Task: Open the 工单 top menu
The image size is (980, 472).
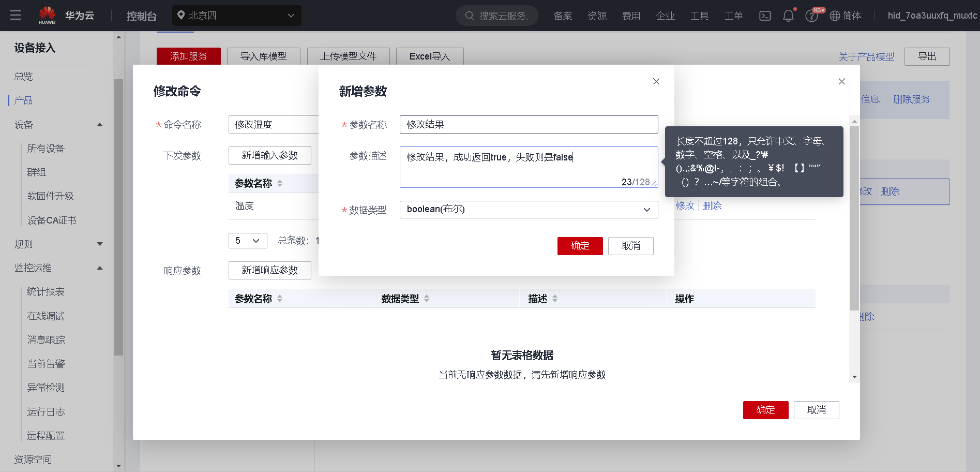Action: [734, 16]
